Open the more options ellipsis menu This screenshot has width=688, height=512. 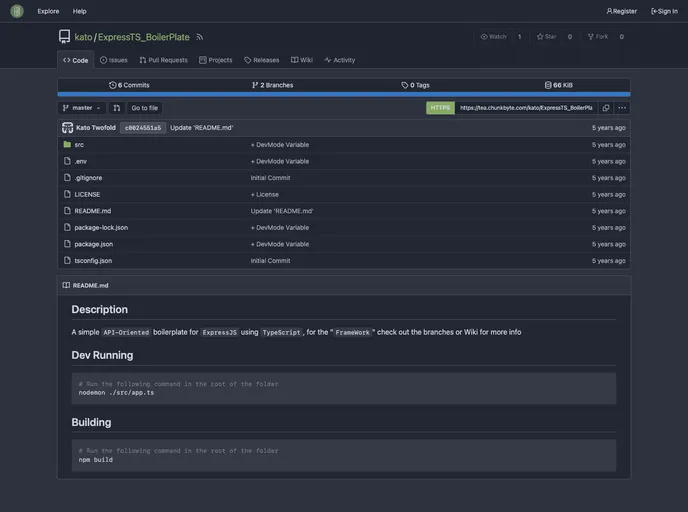coord(622,108)
